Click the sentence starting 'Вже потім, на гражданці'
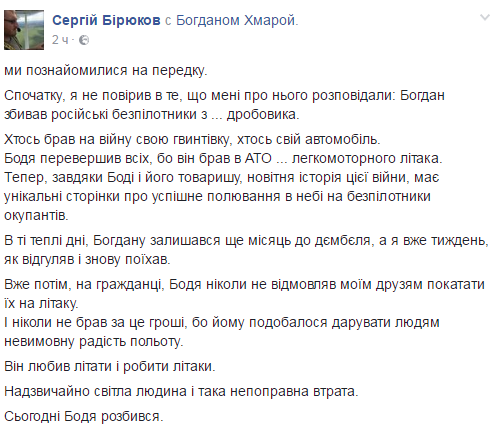This screenshot has width=497, height=428. tap(244, 294)
